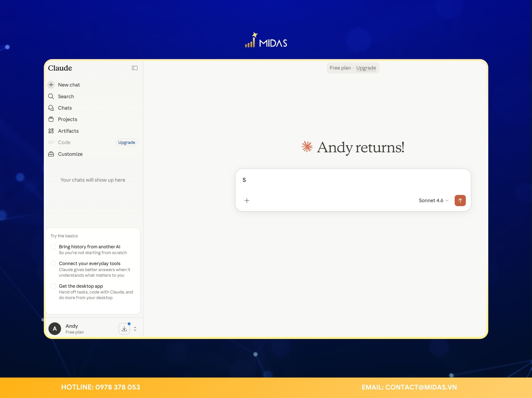Collapse the sidebar with the panel icon
Image resolution: width=532 pixels, height=398 pixels.
pyautogui.click(x=135, y=68)
